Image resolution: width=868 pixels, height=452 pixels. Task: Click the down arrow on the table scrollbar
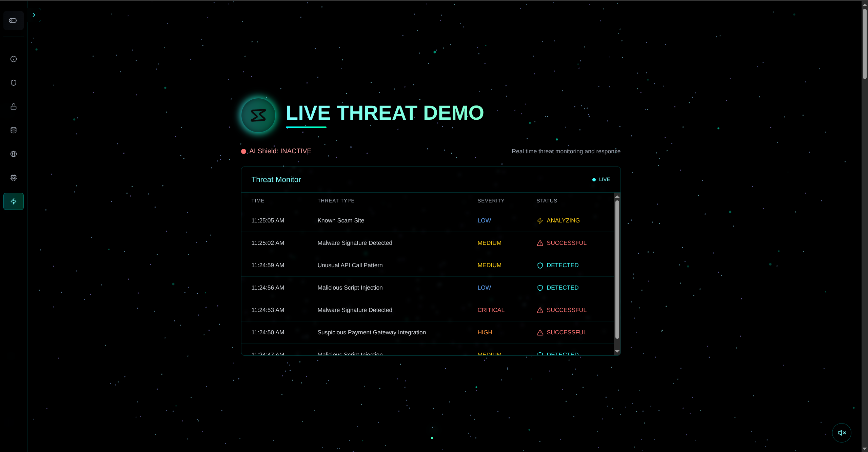[617, 352]
